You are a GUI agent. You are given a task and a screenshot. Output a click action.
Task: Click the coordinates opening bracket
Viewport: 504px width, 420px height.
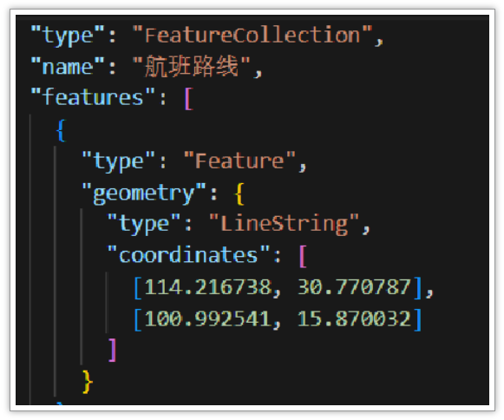click(x=303, y=256)
